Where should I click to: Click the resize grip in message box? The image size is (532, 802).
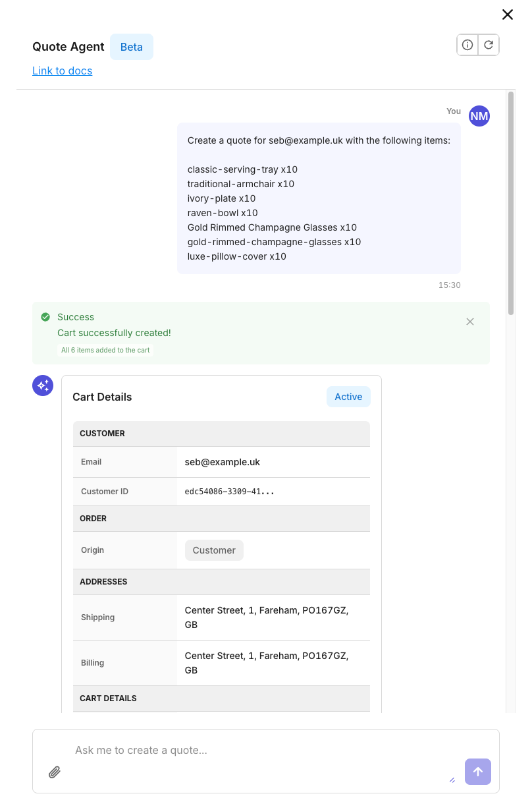point(452,780)
